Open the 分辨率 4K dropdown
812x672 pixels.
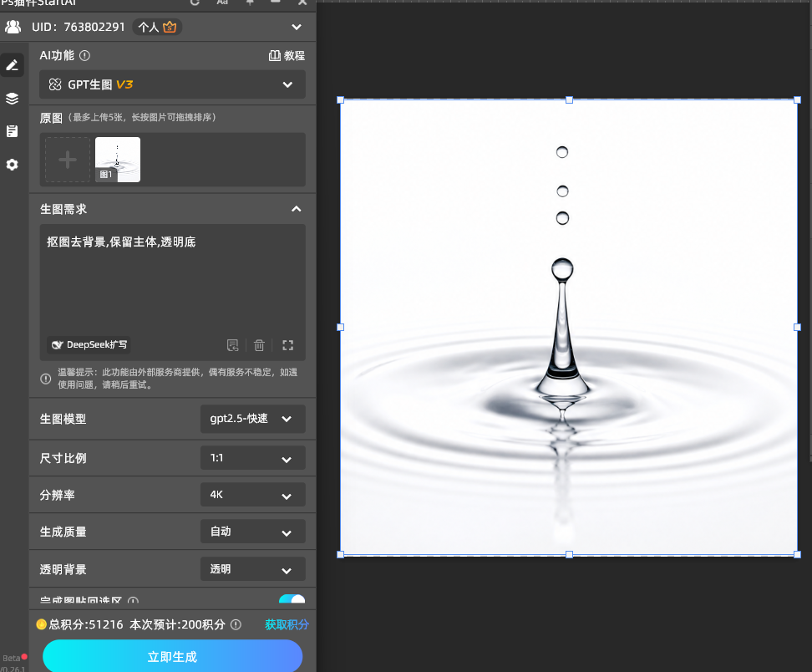pyautogui.click(x=253, y=495)
